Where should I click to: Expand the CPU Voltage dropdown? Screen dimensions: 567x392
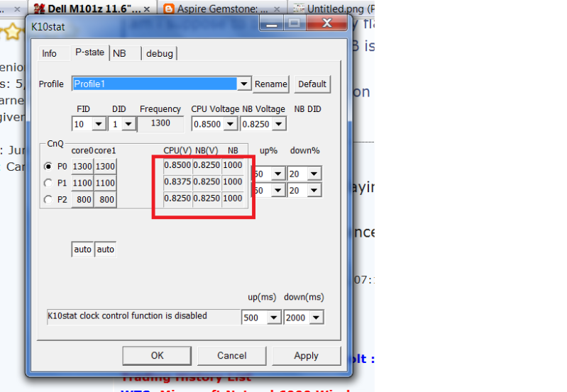(x=231, y=124)
